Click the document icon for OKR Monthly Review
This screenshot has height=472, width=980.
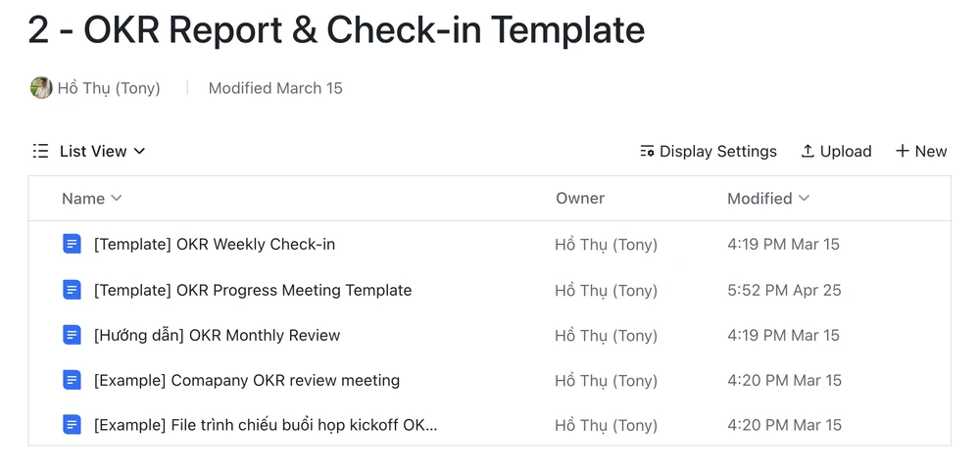tap(72, 335)
